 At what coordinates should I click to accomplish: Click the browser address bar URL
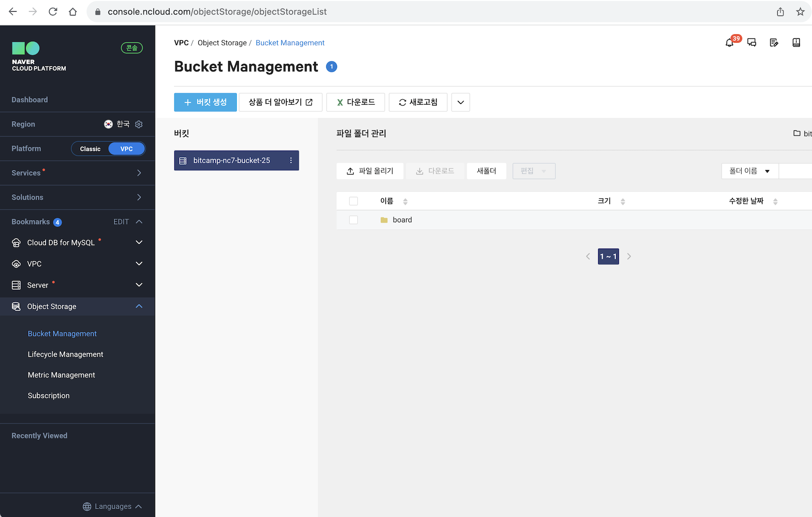point(217,12)
